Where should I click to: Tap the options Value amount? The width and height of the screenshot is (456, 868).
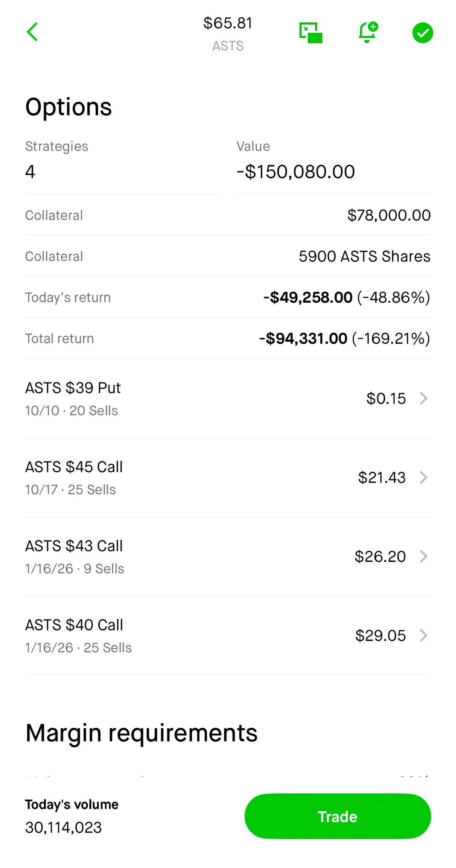[x=296, y=172]
